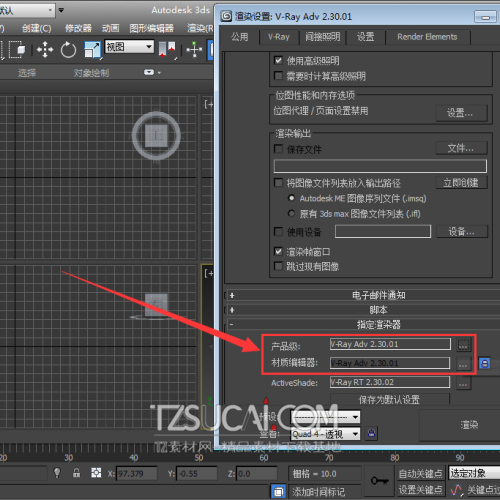The width and height of the screenshot is (500, 500).
Task: Switch to the 间接照明 tab
Action: 323,37
